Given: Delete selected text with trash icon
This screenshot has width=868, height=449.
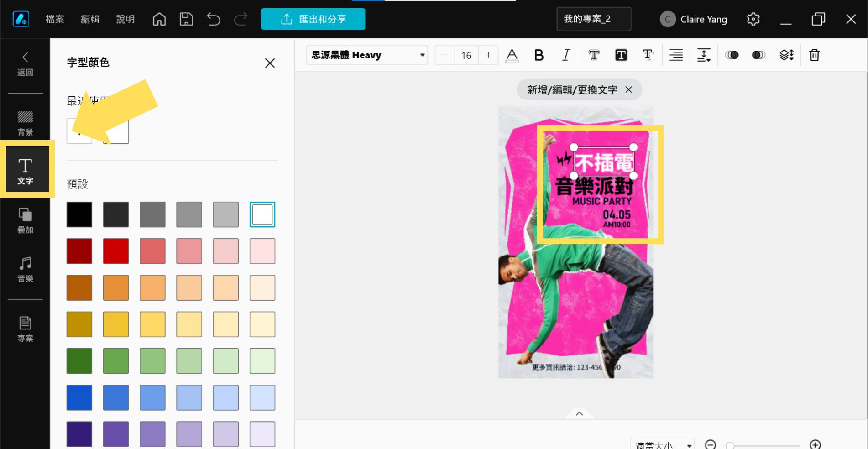Looking at the screenshot, I should 814,55.
